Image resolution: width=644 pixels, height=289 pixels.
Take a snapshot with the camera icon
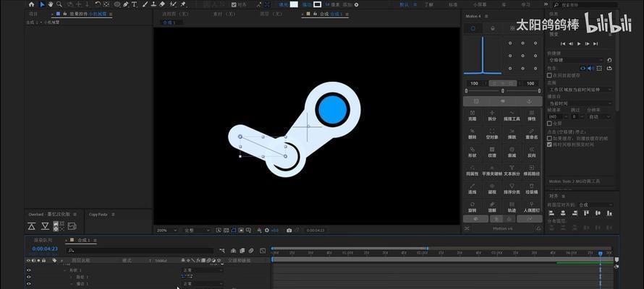289,230
